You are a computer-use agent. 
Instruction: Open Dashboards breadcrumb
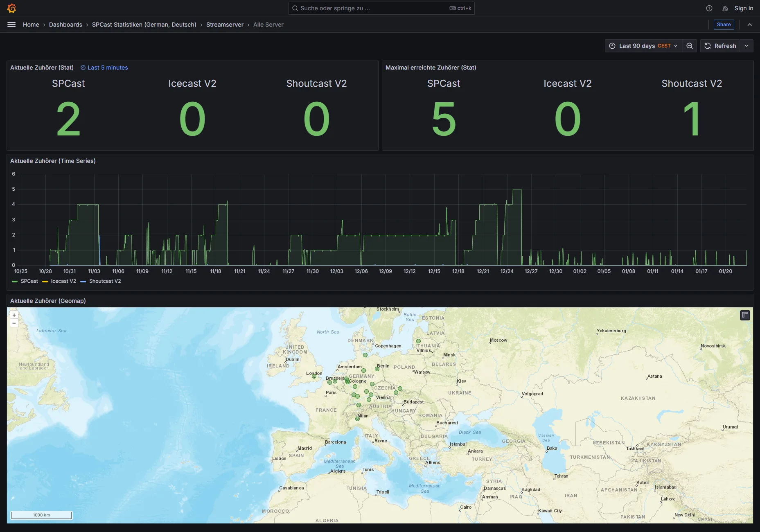(65, 25)
